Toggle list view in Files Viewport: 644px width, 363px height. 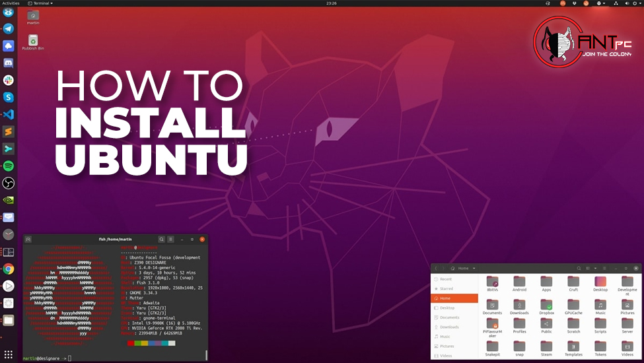pyautogui.click(x=588, y=268)
